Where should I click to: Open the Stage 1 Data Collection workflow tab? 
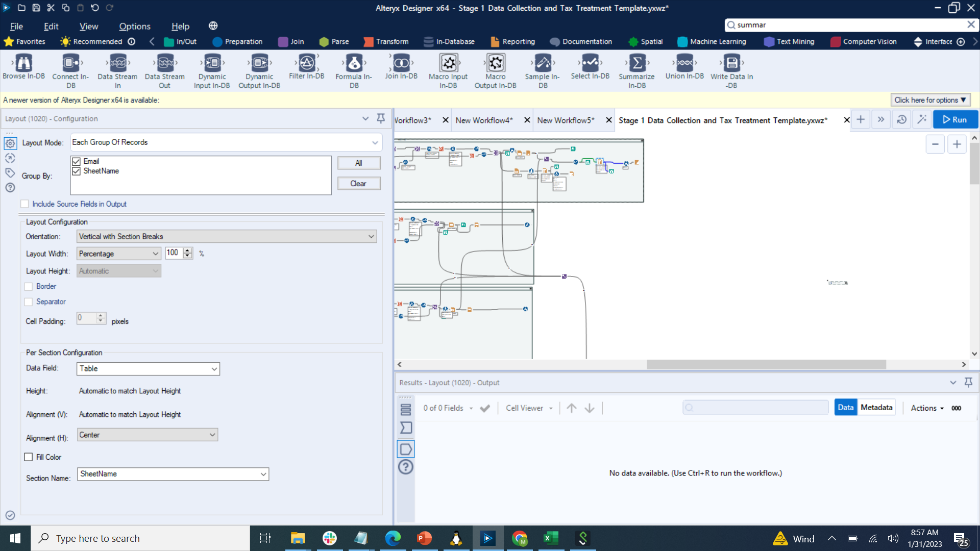722,120
